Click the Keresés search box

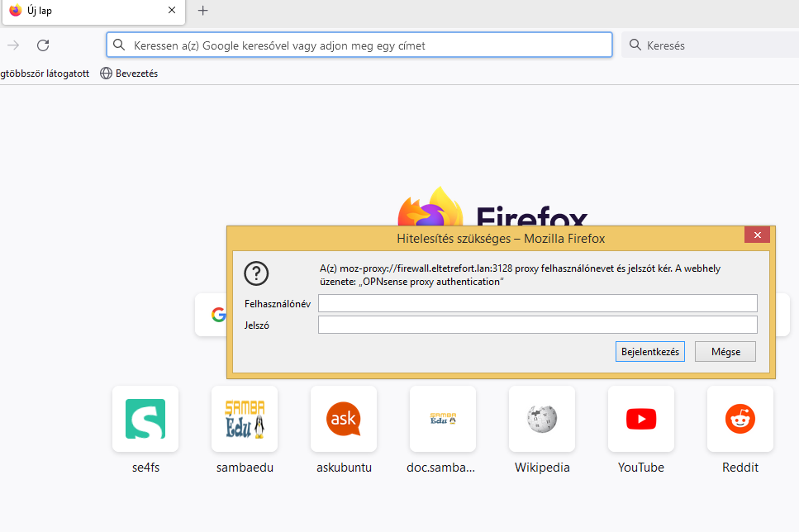[x=710, y=45]
